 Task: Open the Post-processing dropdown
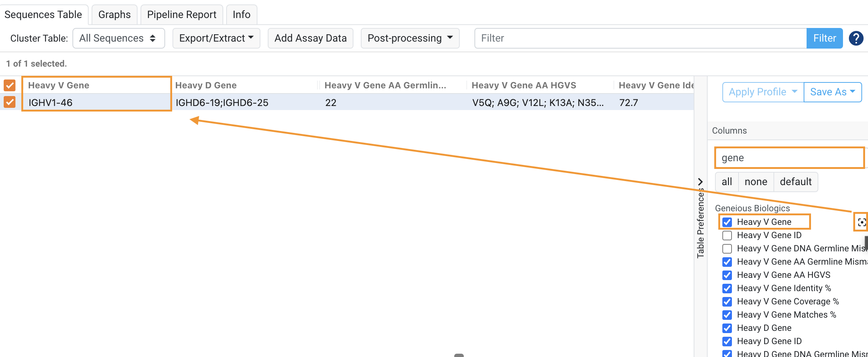[x=410, y=38]
